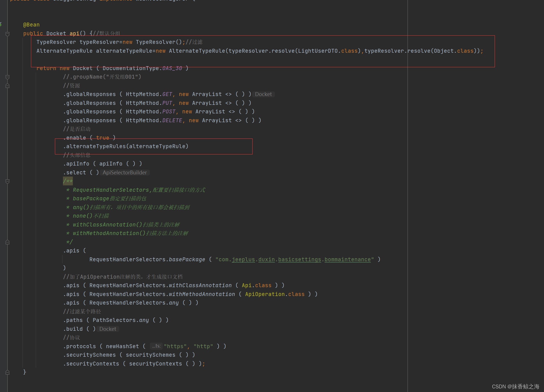Collapse the /** Javadoc comment via its fold marker

(x=7, y=181)
